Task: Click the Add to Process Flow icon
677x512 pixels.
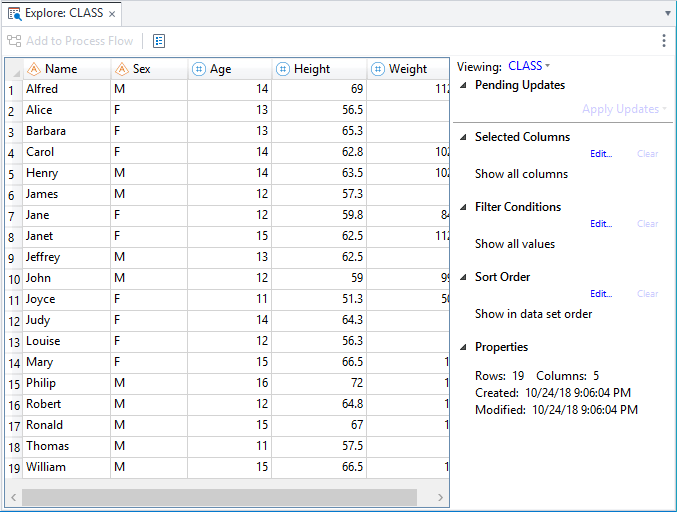Action: [x=14, y=41]
